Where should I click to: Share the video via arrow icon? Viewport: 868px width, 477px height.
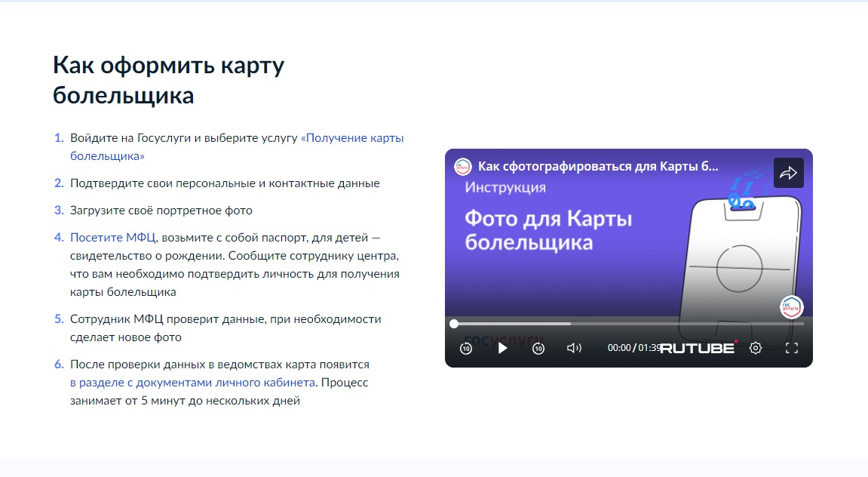pos(788,174)
